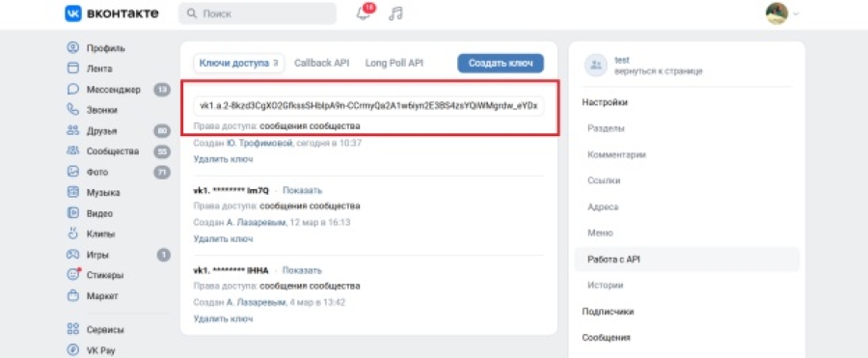Viewport: 868px width, 358px height.
Task: Open the music note icon in header
Action: click(x=395, y=14)
